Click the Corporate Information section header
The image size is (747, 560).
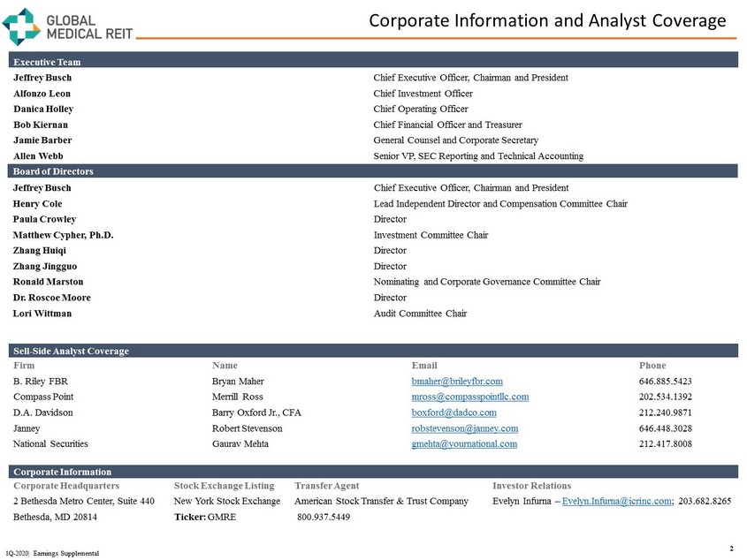(x=60, y=472)
